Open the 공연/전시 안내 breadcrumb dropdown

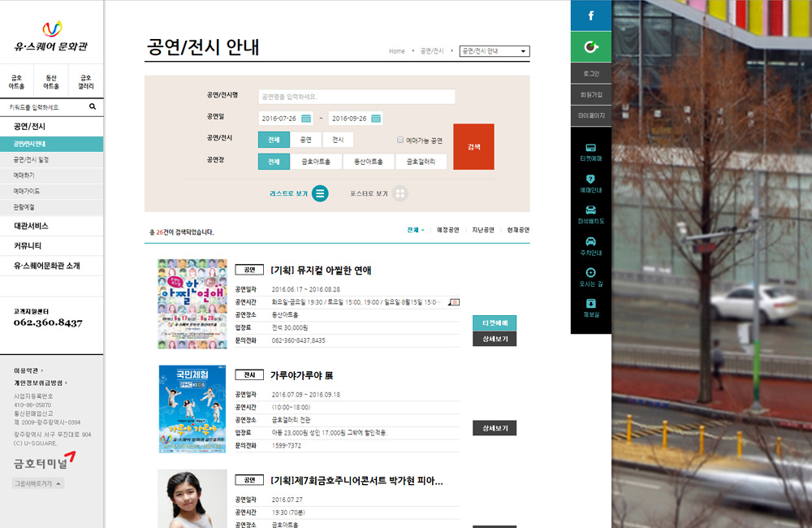(495, 51)
